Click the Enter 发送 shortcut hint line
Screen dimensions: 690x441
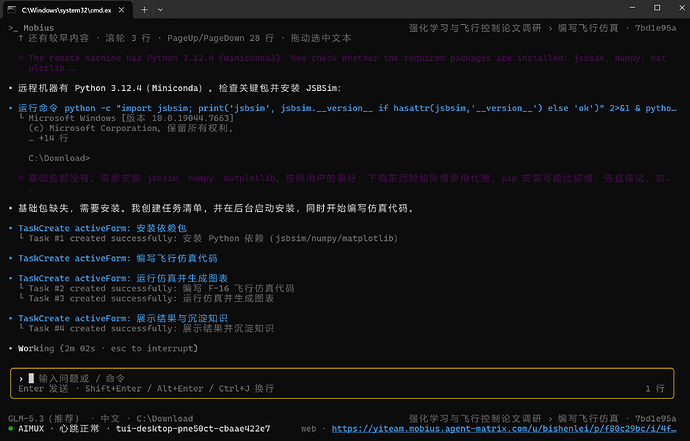pyautogui.click(x=146, y=389)
